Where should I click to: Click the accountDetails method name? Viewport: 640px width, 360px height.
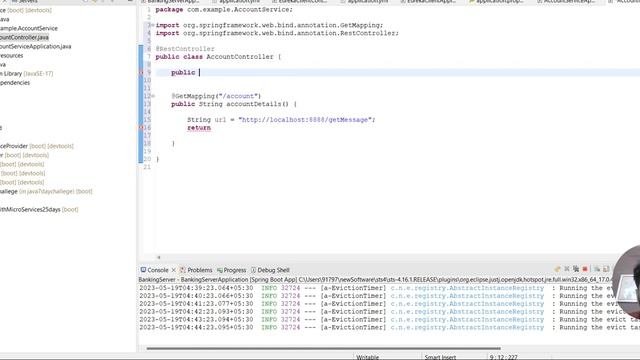pyautogui.click(x=253, y=104)
